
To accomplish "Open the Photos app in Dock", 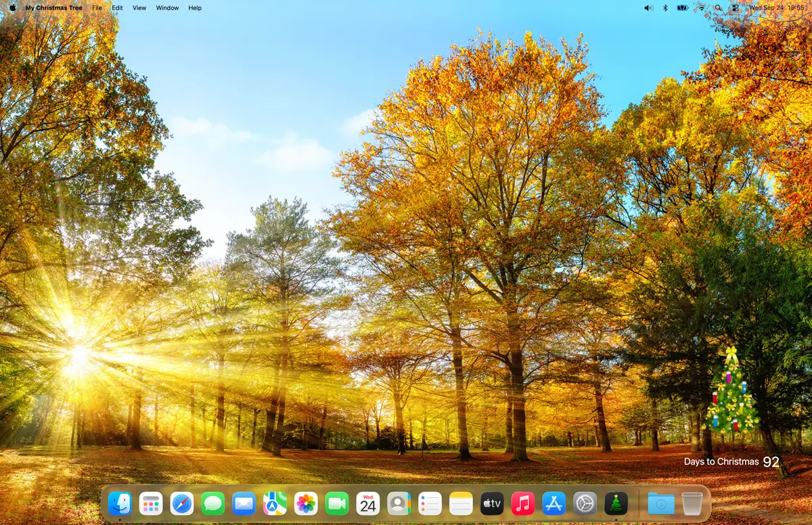I will coord(306,503).
